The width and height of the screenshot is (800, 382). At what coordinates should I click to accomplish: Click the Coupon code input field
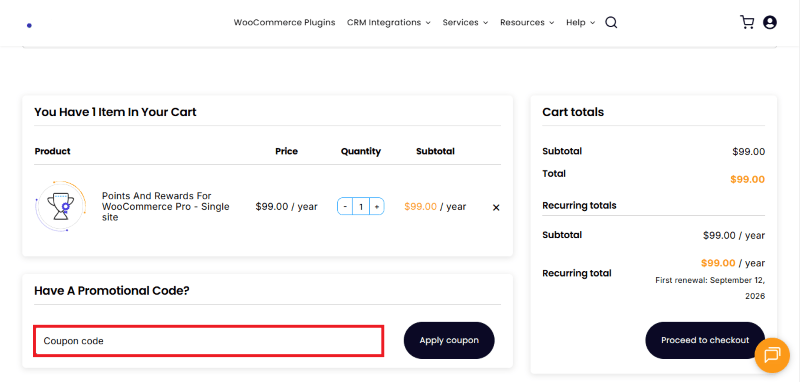208,341
